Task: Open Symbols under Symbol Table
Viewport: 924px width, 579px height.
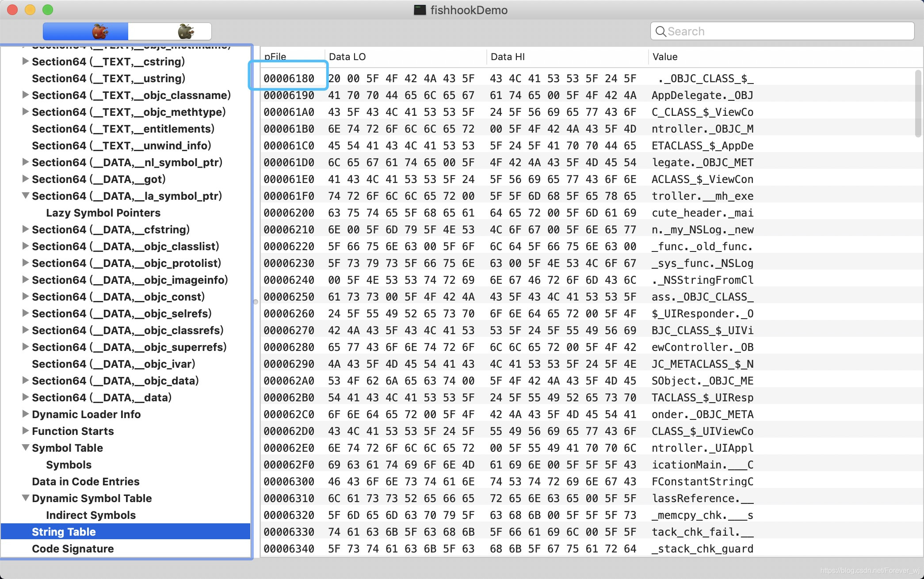Action: coord(69,465)
